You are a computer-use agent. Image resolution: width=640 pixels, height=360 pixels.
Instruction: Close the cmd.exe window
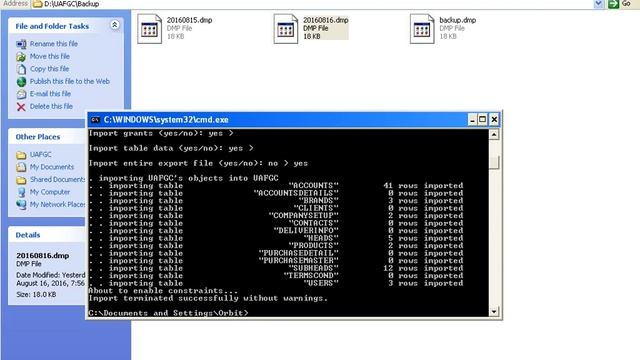(x=494, y=120)
